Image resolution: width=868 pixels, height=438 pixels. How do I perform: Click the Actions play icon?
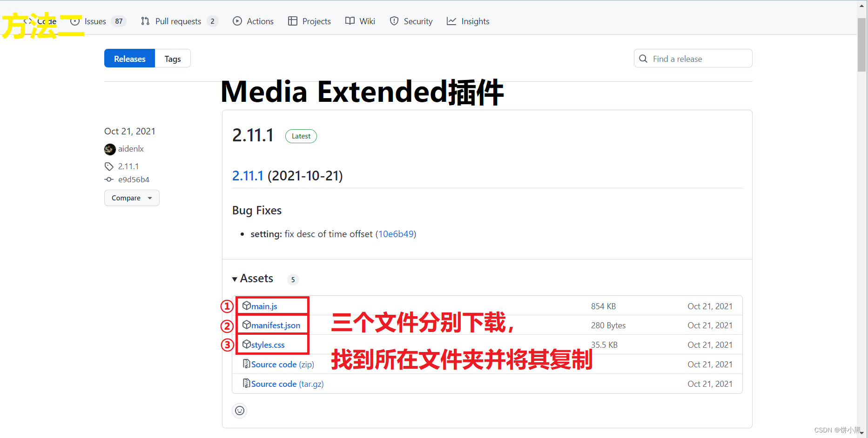237,21
